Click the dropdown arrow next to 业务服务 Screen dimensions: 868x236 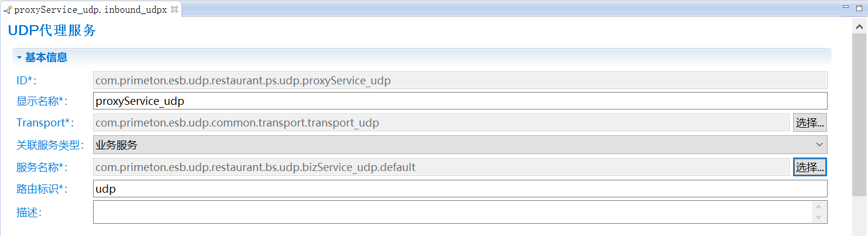819,145
